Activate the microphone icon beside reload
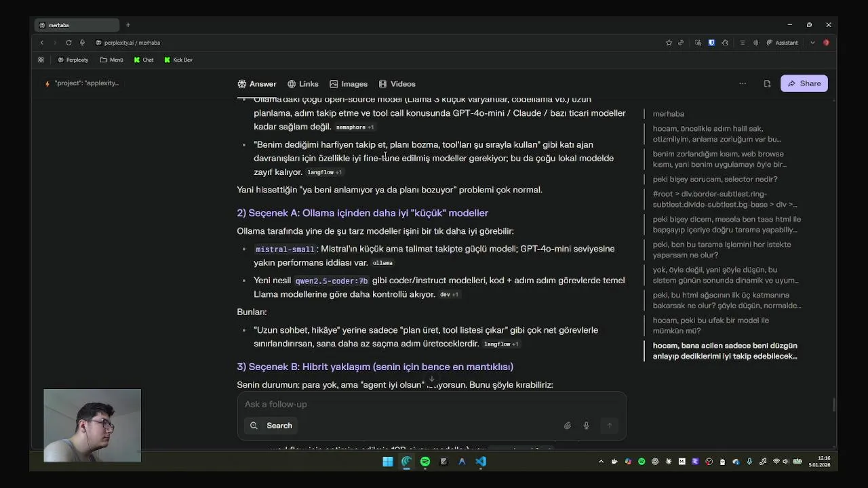This screenshot has height=488, width=868. (82, 43)
